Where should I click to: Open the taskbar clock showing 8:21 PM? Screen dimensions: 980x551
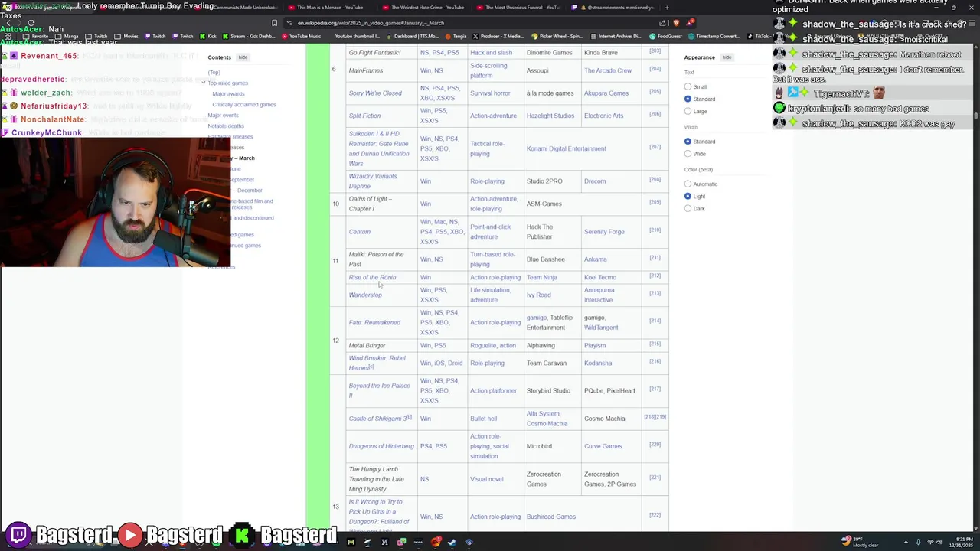[x=960, y=542]
